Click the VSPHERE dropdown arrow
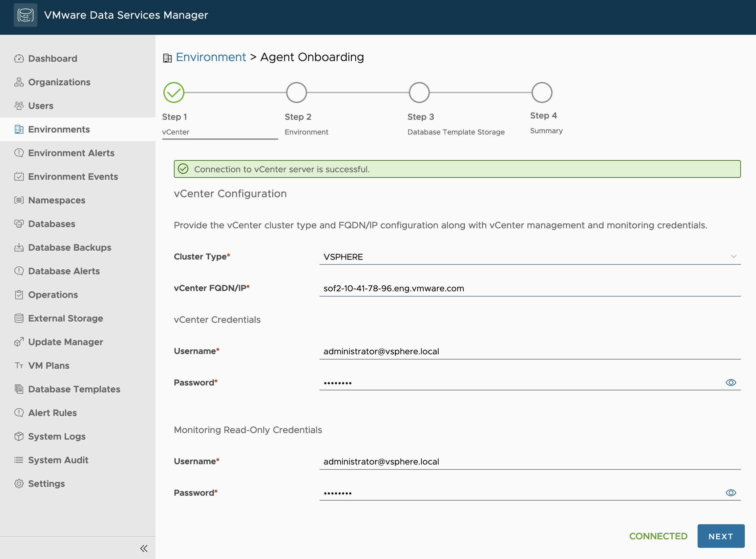 pos(733,257)
